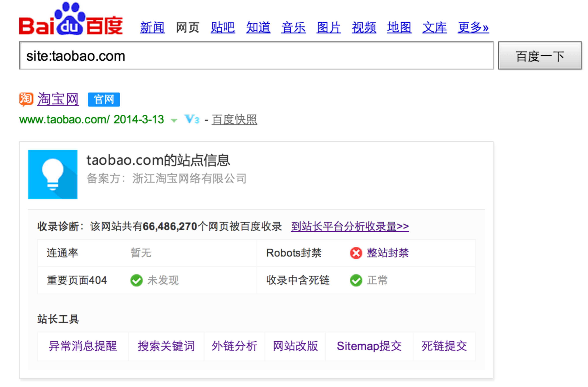The width and height of the screenshot is (588, 387).
Task: Open the 文库 tab
Action: (x=435, y=27)
